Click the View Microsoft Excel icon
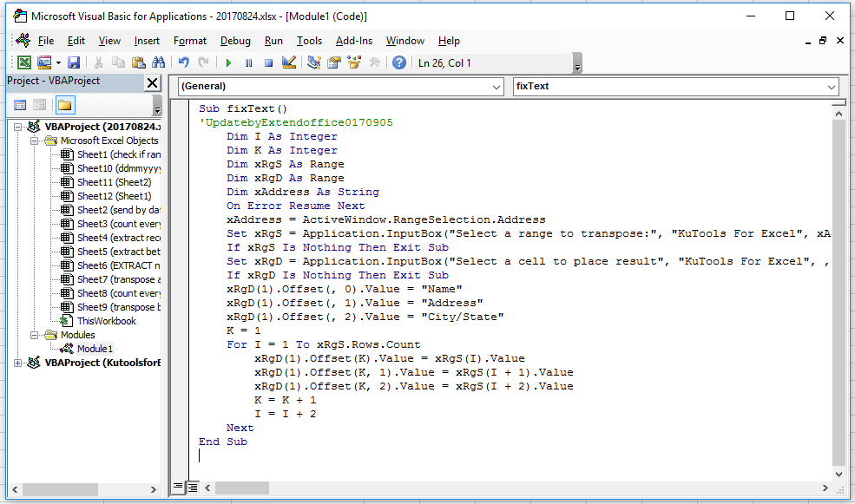This screenshot has height=504, width=855. [x=24, y=62]
